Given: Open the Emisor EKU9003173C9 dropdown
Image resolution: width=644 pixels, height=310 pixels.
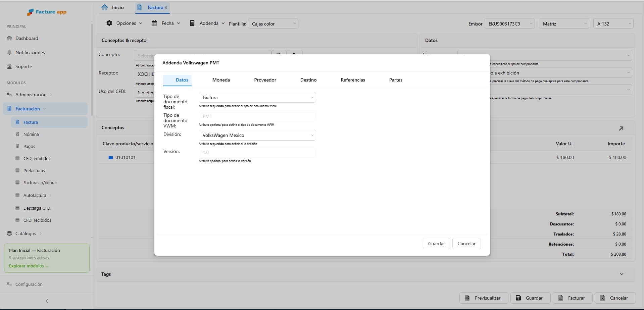Looking at the screenshot, I should click(510, 23).
